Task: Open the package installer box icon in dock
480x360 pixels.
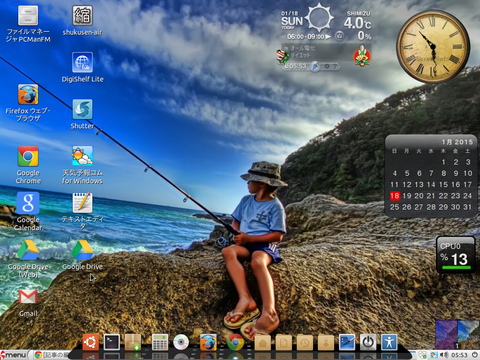Action: pyautogui.click(x=132, y=342)
